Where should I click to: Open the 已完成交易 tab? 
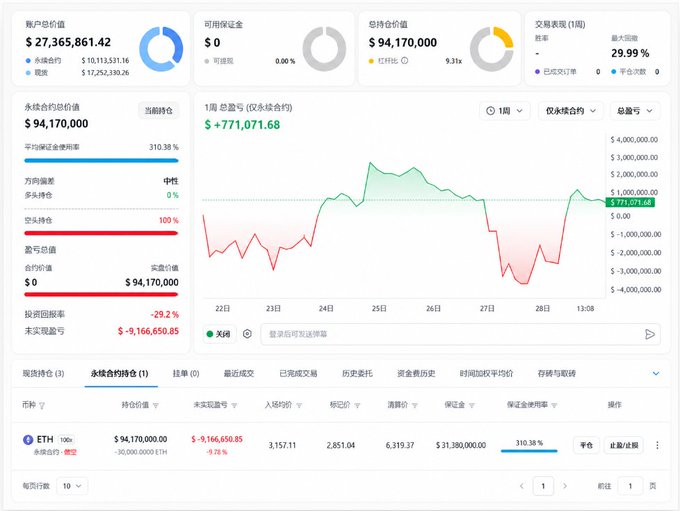click(298, 373)
